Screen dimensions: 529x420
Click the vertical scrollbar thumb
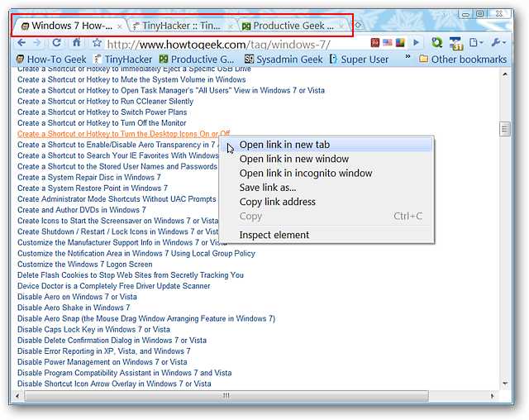pyautogui.click(x=504, y=128)
